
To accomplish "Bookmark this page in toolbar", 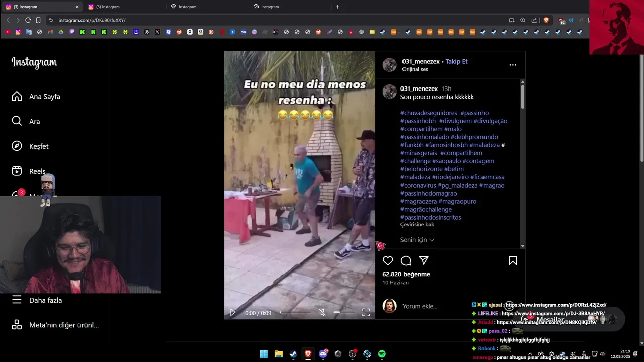I will pos(38,20).
